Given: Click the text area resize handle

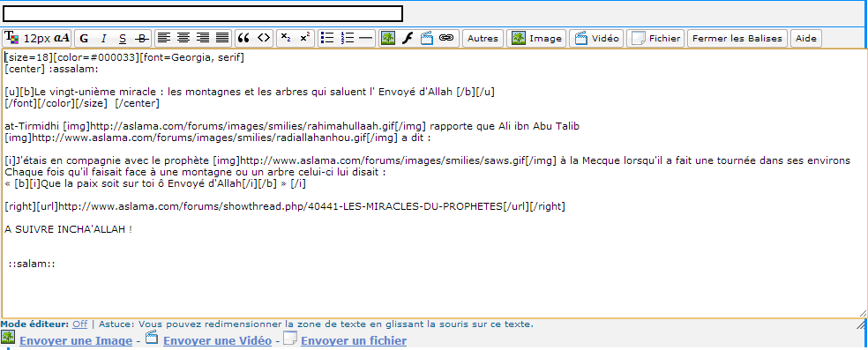Looking at the screenshot, I should click(863, 313).
